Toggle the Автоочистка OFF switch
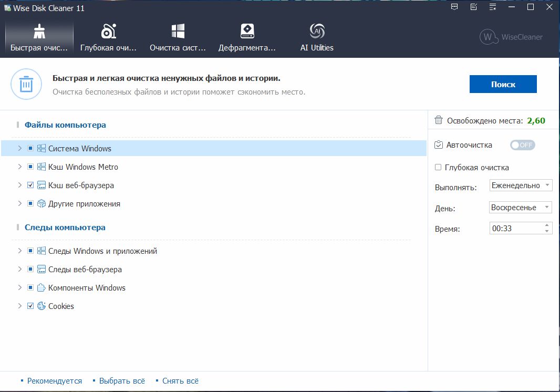Screen dimensions: 560x392 pos(522,145)
